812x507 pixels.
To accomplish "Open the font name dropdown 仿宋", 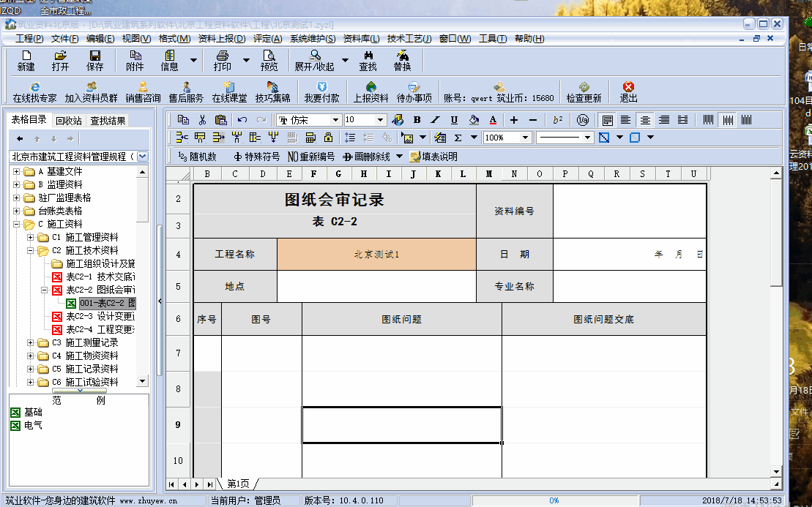I will coord(335,120).
